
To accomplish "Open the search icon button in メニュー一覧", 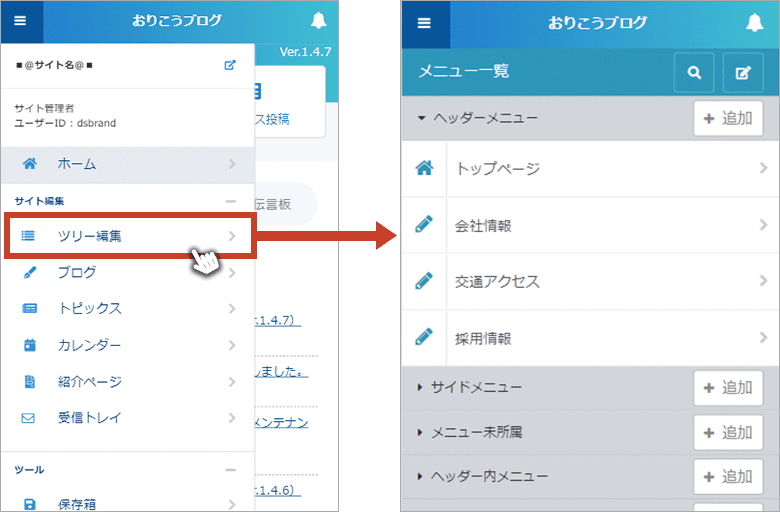I will click(694, 72).
